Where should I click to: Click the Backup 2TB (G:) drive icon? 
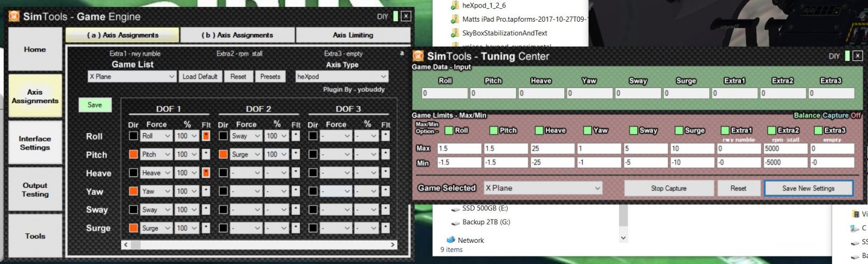(456, 222)
